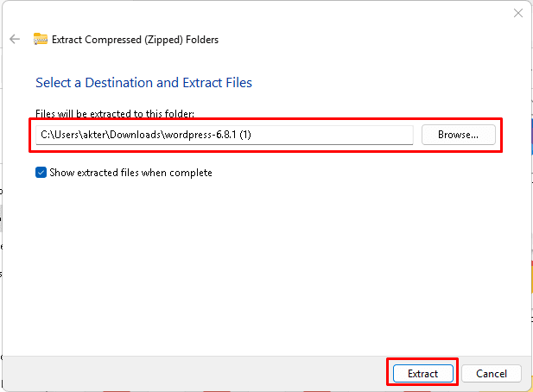This screenshot has height=392, width=533.
Task: Start unzipping by clicking Extract
Action: [421, 374]
